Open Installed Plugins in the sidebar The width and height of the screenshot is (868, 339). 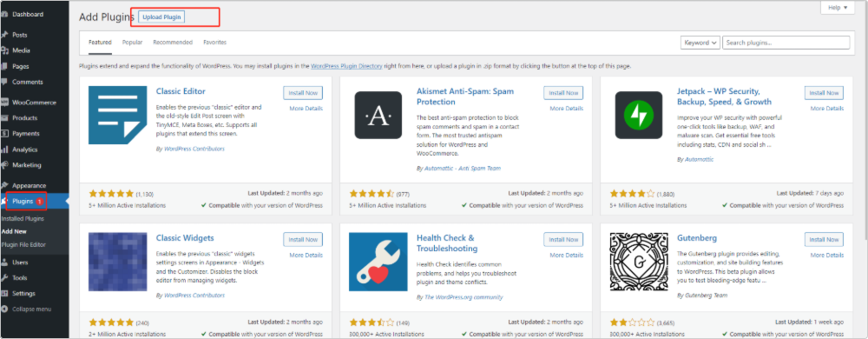pyautogui.click(x=23, y=219)
